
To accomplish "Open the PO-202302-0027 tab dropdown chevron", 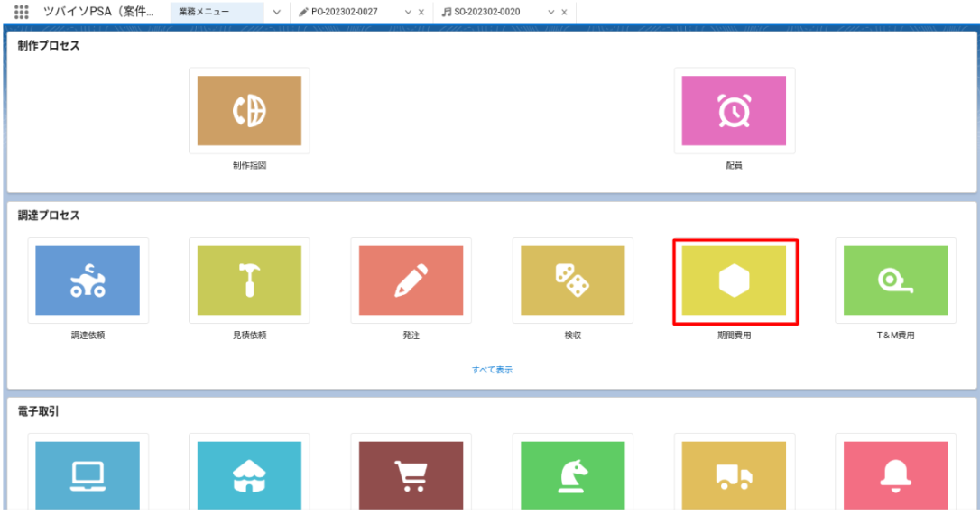I will [408, 12].
